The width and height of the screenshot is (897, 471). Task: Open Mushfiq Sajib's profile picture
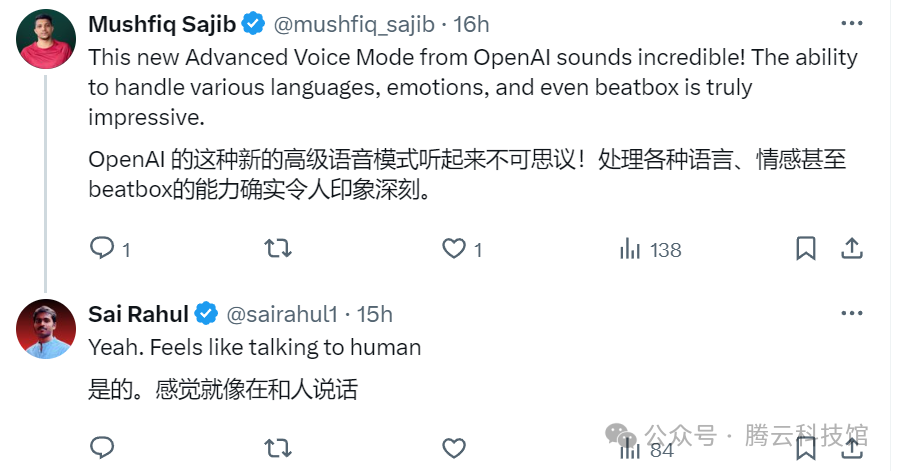[46, 40]
